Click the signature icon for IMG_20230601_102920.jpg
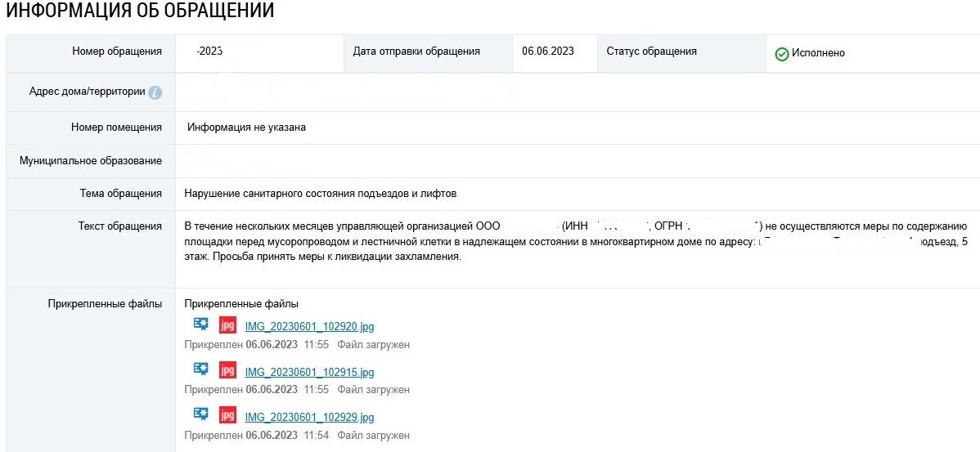The image size is (980, 452). click(200, 324)
